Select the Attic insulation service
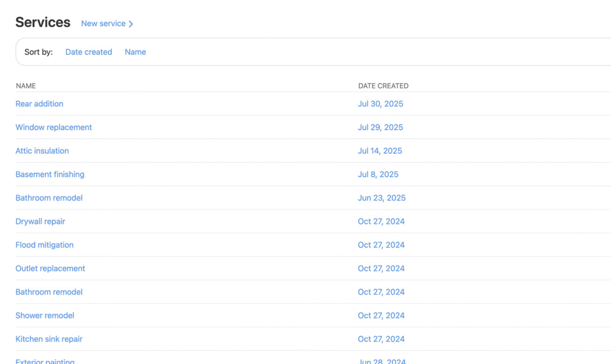The image size is (611, 364). point(42,151)
